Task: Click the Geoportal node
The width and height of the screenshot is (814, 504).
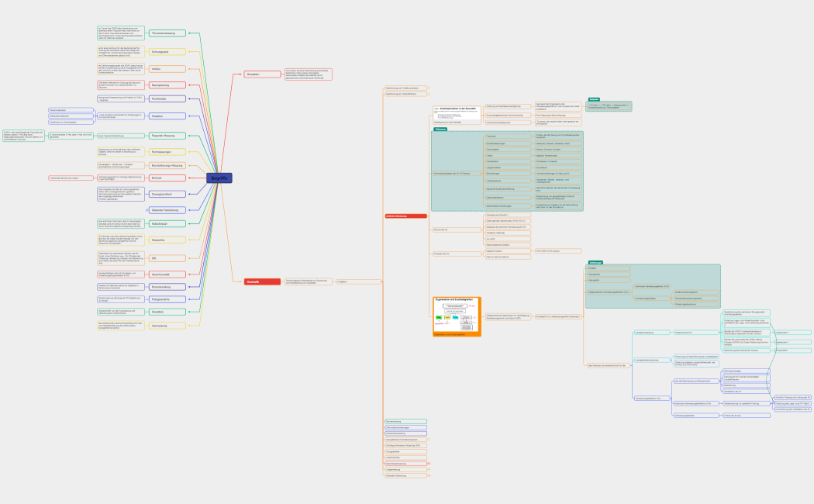Action: click(x=167, y=240)
